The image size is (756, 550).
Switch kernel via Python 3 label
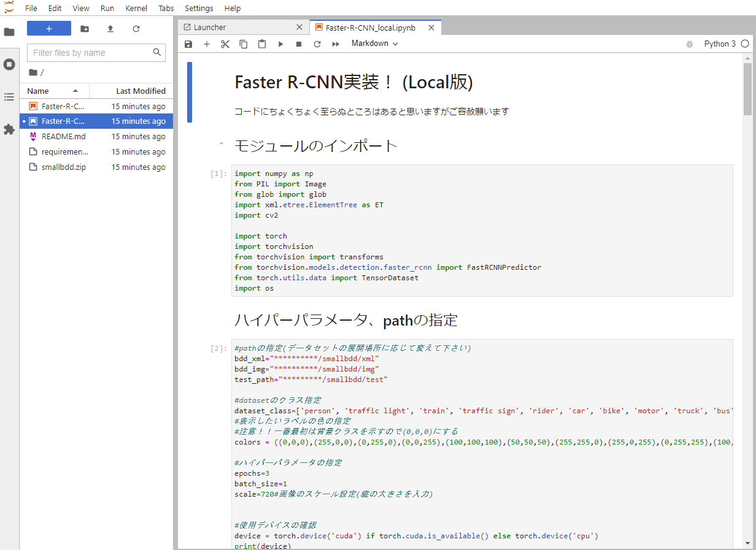pyautogui.click(x=720, y=44)
